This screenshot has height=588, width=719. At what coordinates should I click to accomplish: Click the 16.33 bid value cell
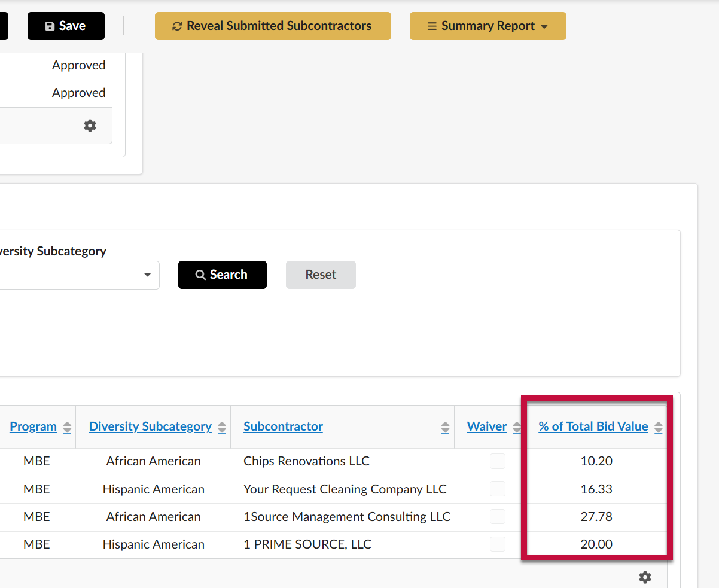coord(596,489)
